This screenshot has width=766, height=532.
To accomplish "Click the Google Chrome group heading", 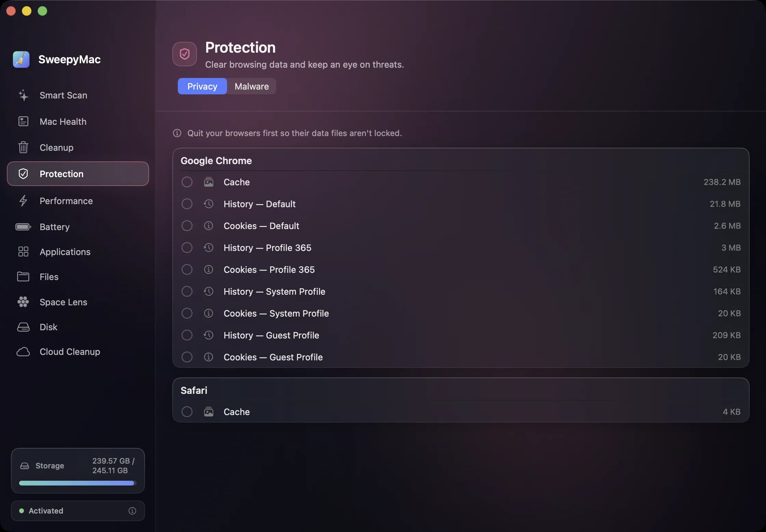I will (216, 161).
